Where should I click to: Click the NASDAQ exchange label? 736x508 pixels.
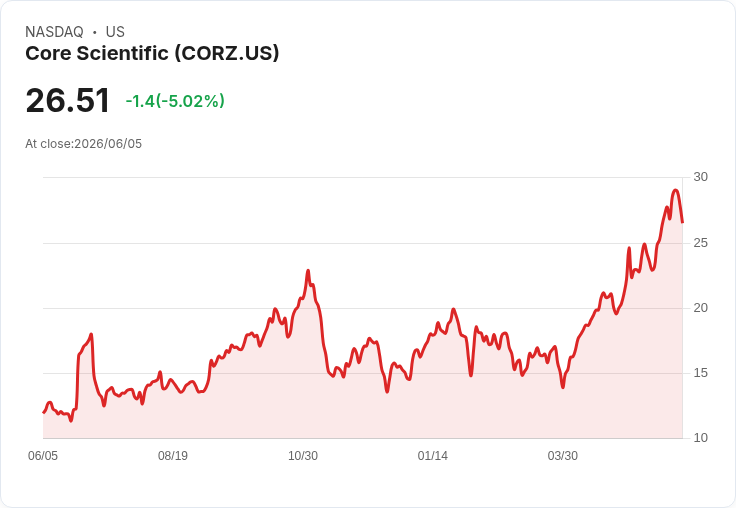click(x=54, y=32)
